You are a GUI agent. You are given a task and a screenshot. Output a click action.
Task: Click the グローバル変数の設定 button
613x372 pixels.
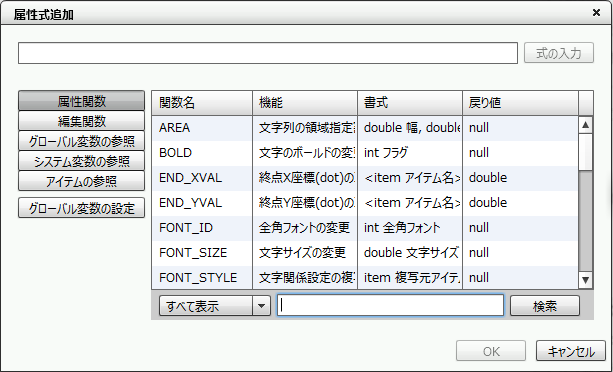coord(81,208)
